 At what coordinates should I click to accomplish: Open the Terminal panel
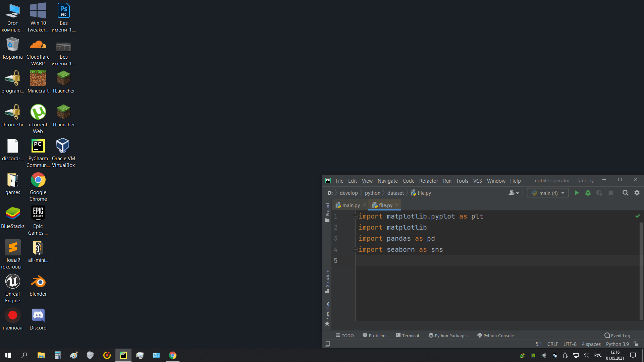click(408, 335)
